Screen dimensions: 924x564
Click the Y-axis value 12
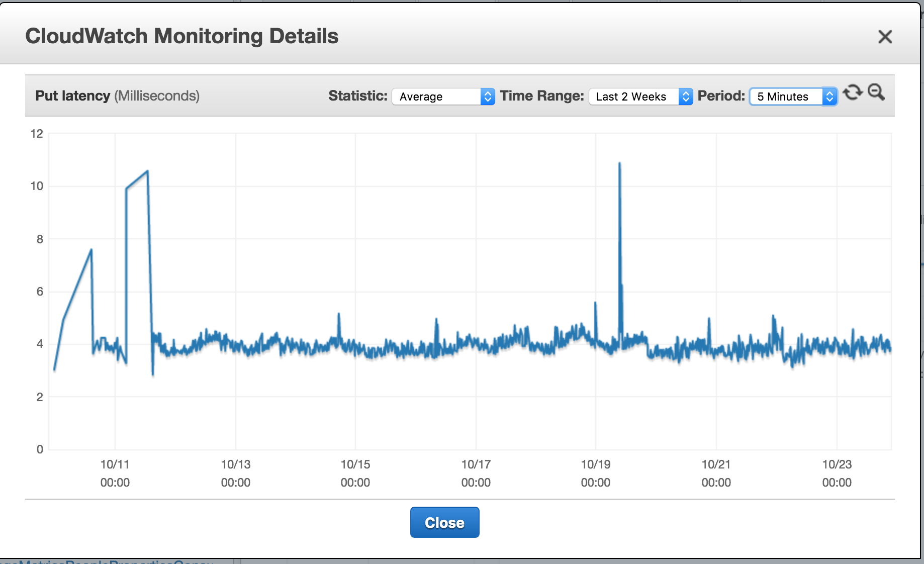point(37,134)
